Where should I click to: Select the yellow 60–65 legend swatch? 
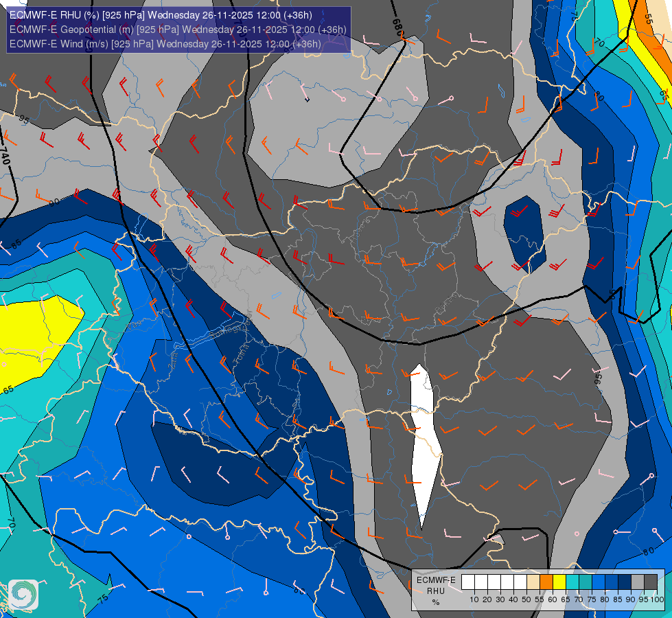559,582
